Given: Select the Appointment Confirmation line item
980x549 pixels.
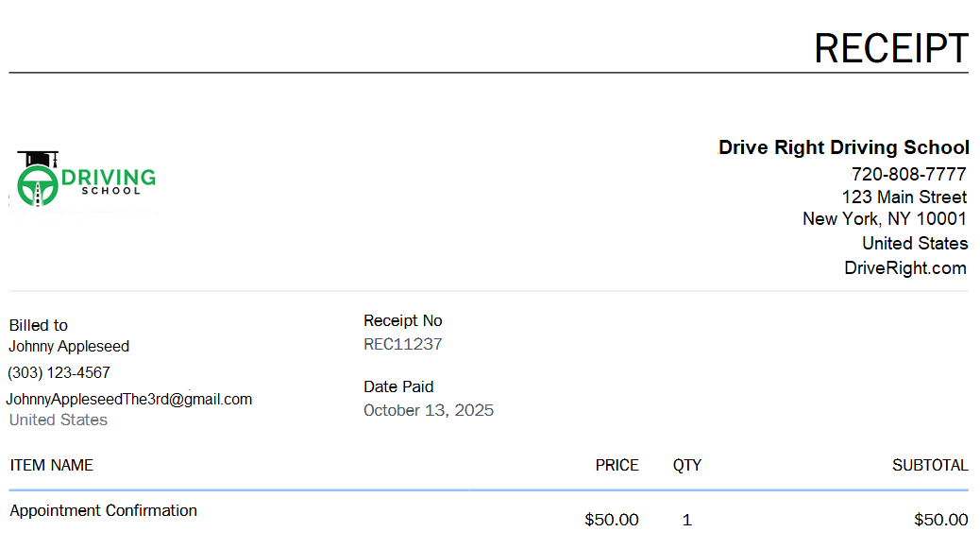Looking at the screenshot, I should (103, 510).
